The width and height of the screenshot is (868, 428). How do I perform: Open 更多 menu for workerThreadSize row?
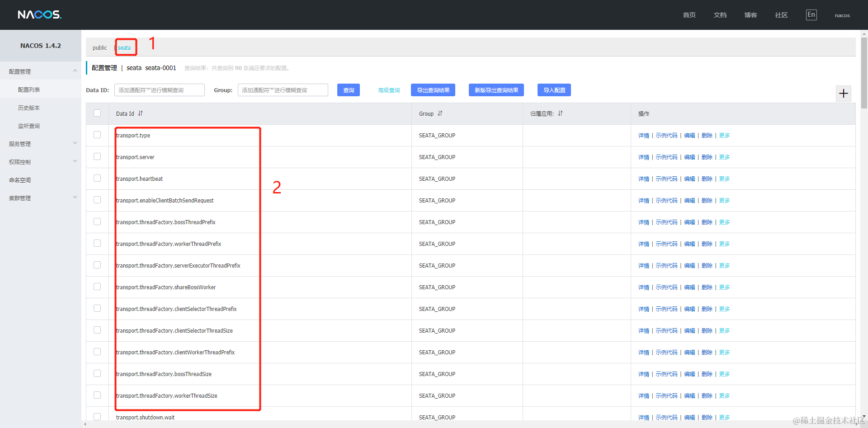point(724,396)
